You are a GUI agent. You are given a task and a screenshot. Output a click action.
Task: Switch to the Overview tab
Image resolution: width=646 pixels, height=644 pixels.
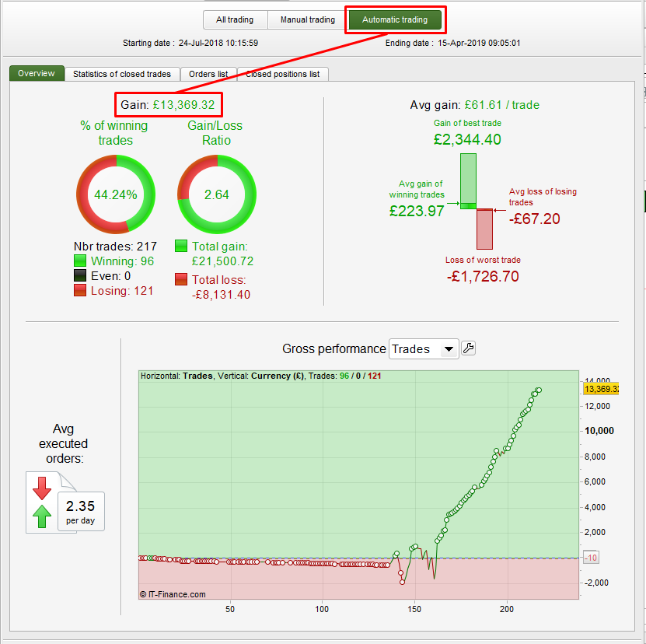37,73
